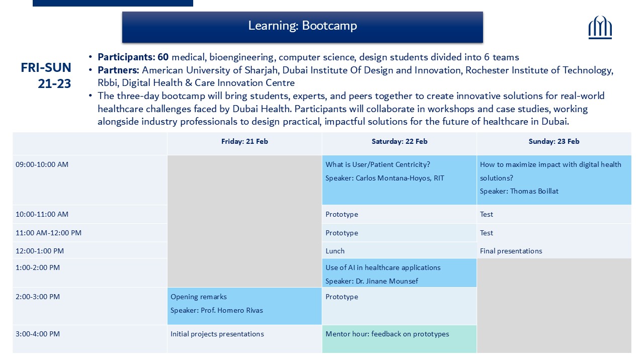
Task: Click the 'Friday: 21 Feb' column header
Action: 245,141
